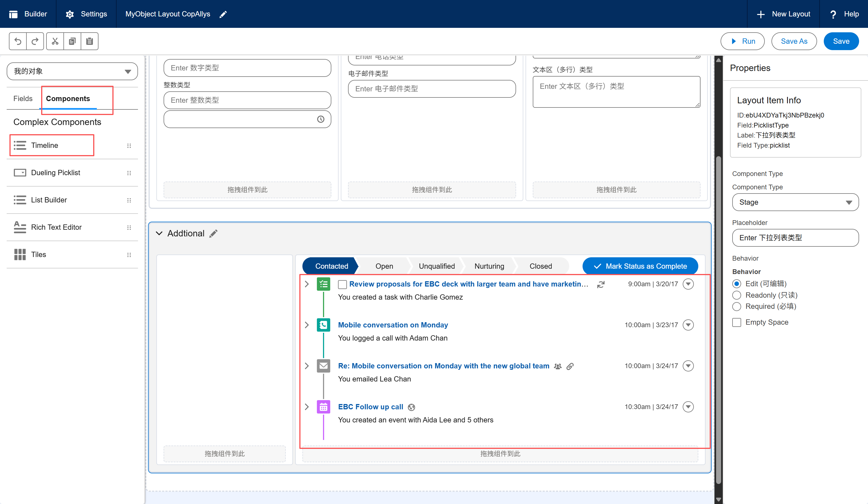Click the plus icon for New Layout
Image resolution: width=868 pixels, height=504 pixels.
click(761, 14)
